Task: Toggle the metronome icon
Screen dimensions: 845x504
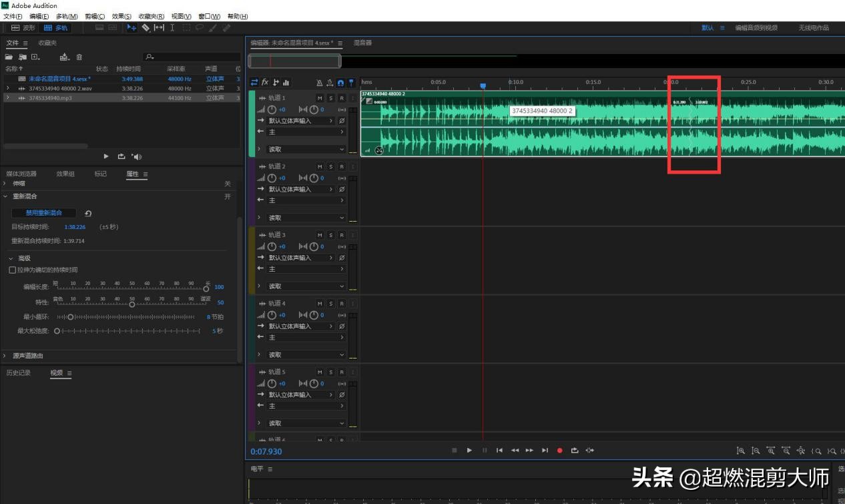Action: tap(319, 83)
